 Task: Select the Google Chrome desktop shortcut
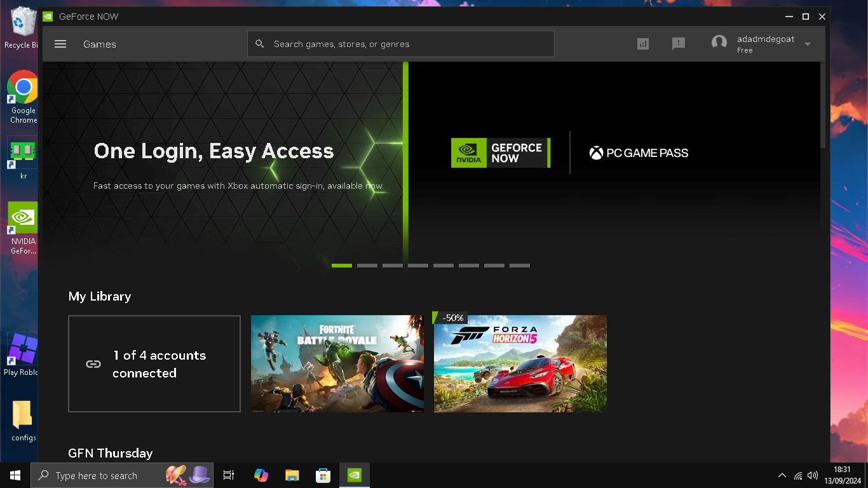click(x=22, y=97)
